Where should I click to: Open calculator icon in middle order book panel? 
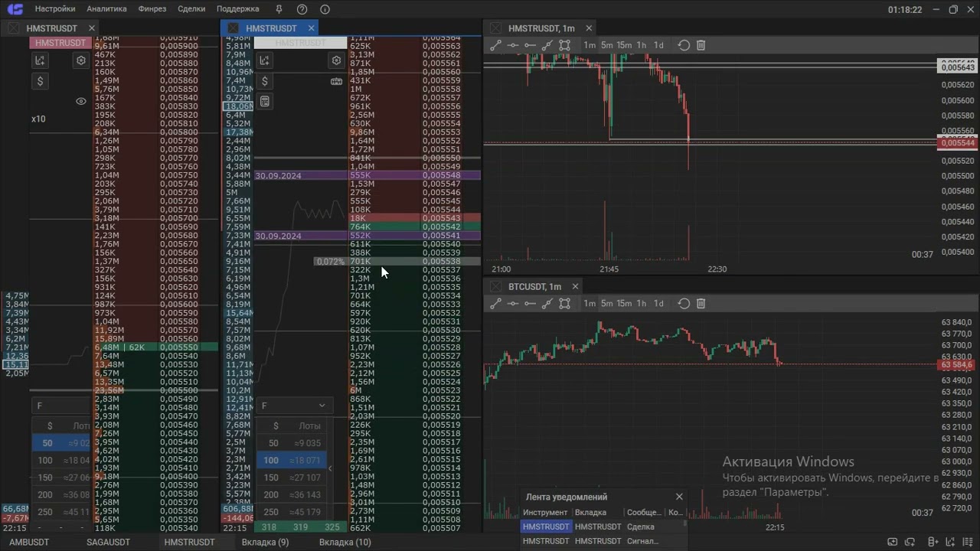pyautogui.click(x=264, y=101)
